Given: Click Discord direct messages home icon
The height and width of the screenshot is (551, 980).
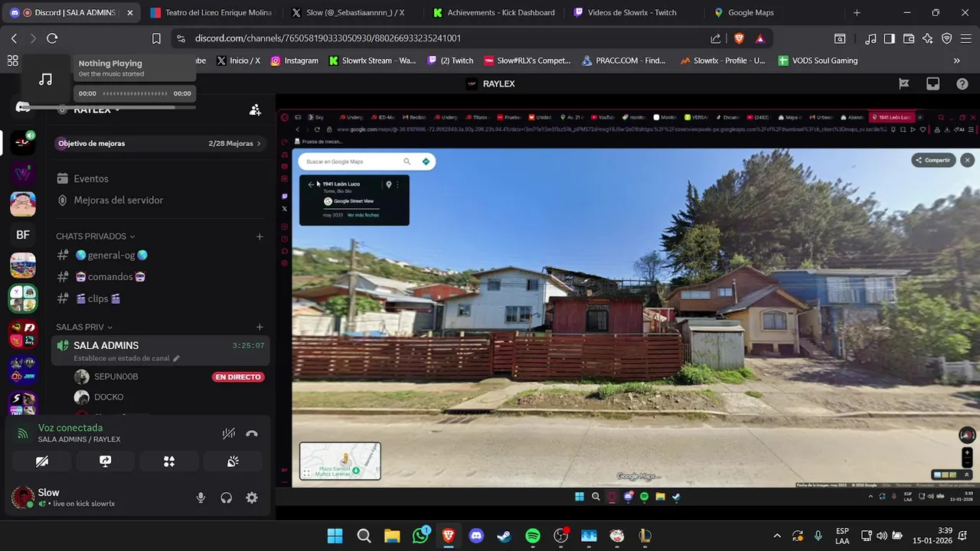Looking at the screenshot, I should 23,107.
